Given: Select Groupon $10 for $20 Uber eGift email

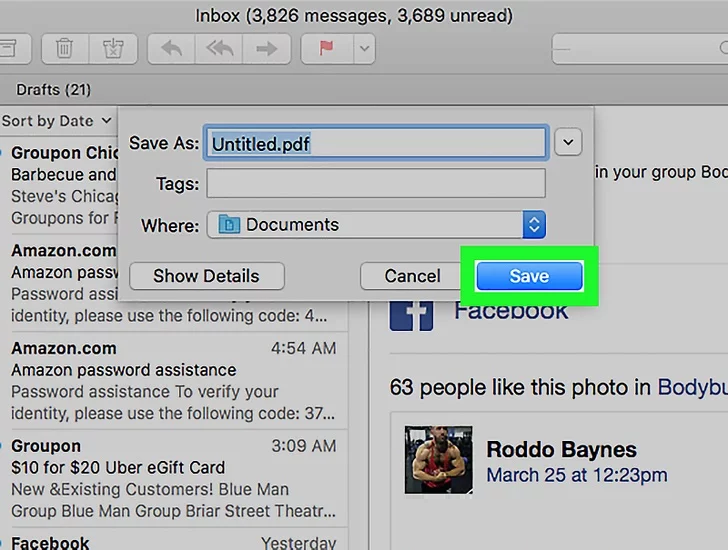Looking at the screenshot, I should point(174,478).
